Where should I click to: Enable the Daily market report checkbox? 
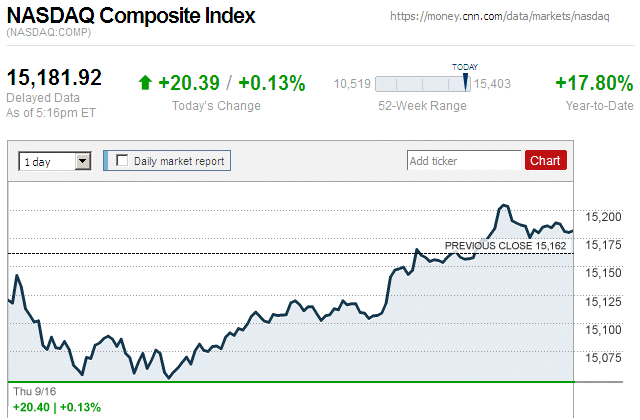(123, 160)
